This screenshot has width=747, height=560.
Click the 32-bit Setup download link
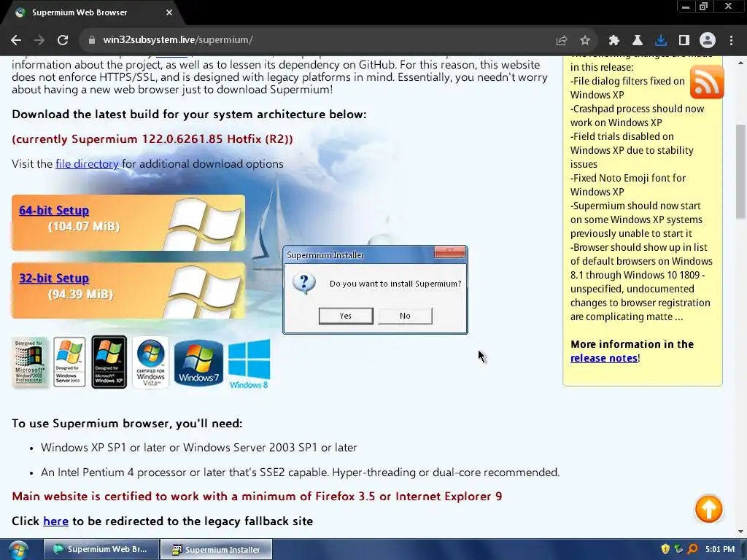(54, 278)
